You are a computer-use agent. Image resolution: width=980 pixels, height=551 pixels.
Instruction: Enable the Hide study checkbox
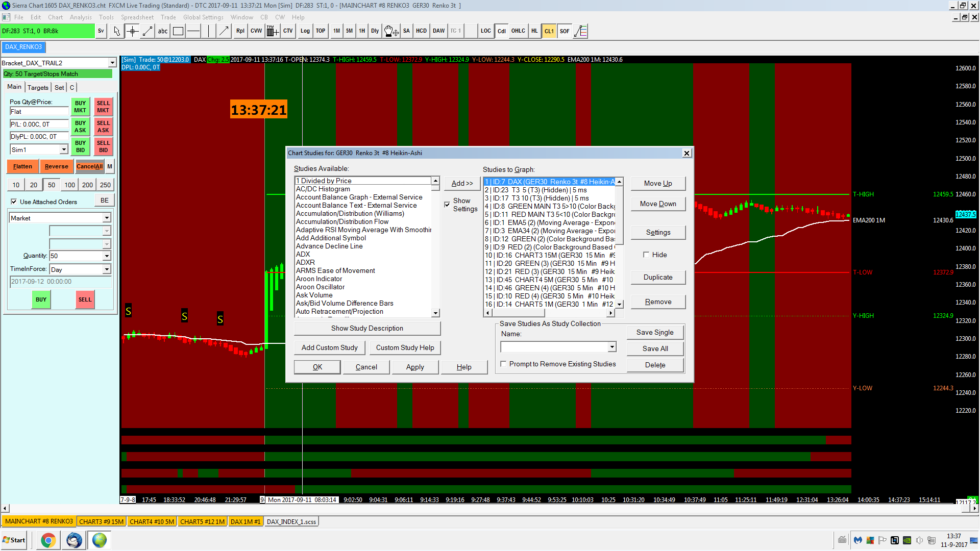point(646,255)
